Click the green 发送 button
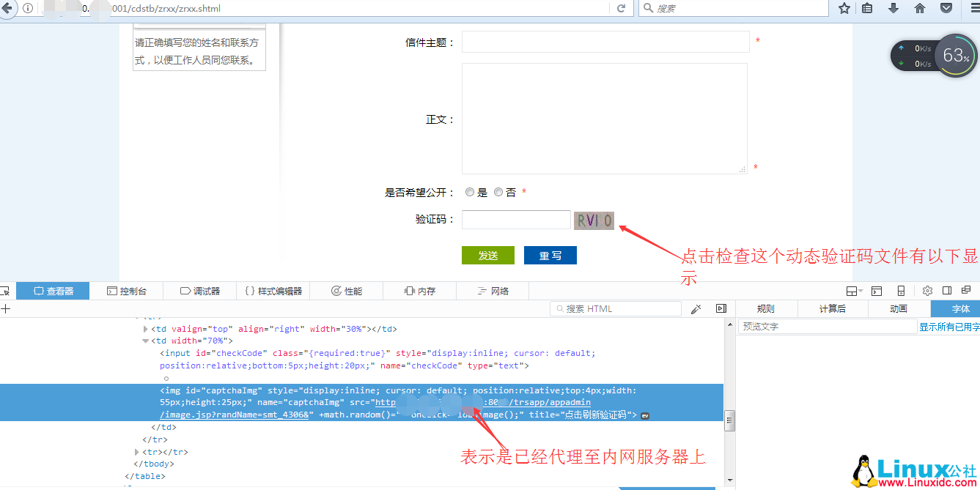Viewport: 980px width, 490px height. [x=488, y=256]
